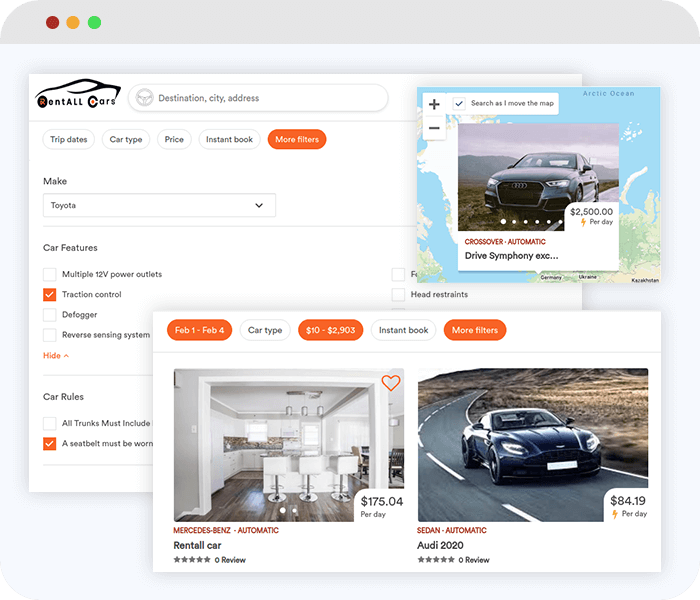This screenshot has width=700, height=600.
Task: Select the second photo dot in the map popup
Action: point(514,221)
